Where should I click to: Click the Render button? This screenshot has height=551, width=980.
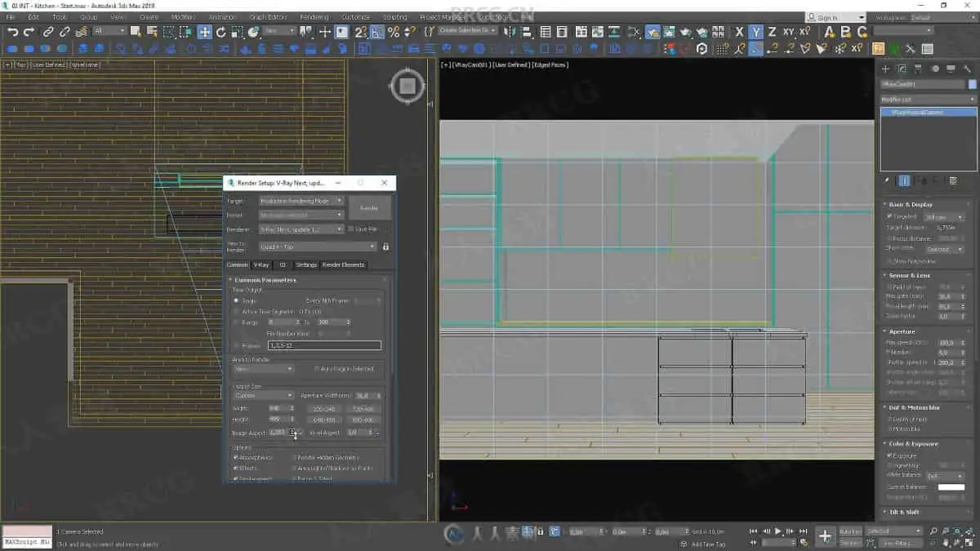pos(369,207)
